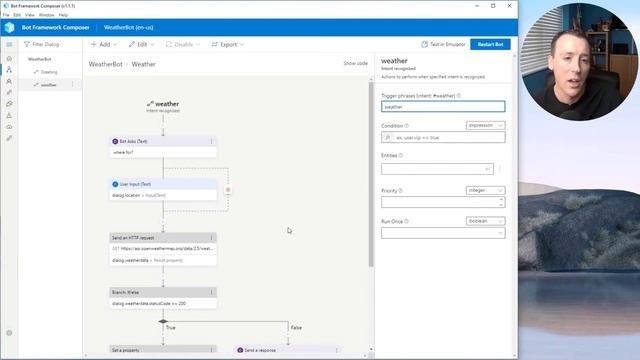
Task: Click the weather trigger title on canvas
Action: 167,104
